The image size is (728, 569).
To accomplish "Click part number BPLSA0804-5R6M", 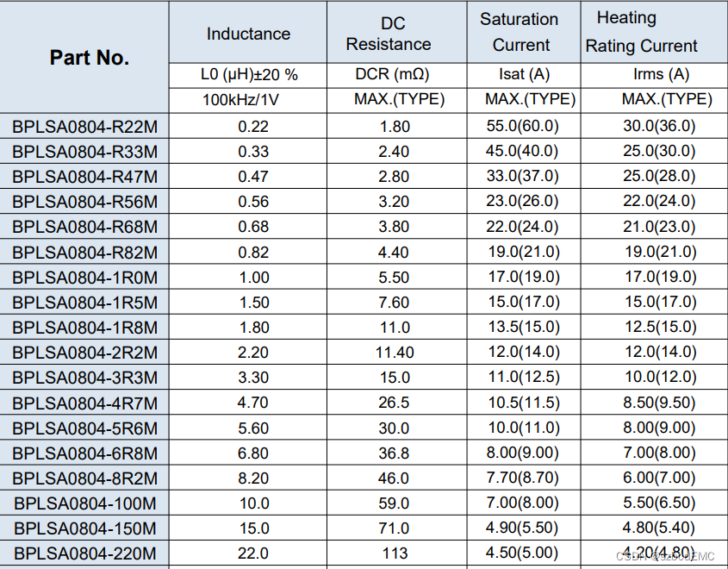I will (x=85, y=428).
